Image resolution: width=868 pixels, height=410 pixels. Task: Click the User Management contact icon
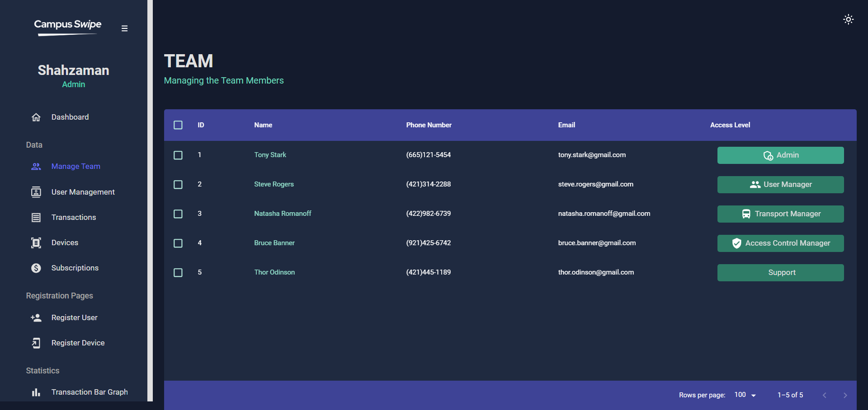pyautogui.click(x=36, y=192)
